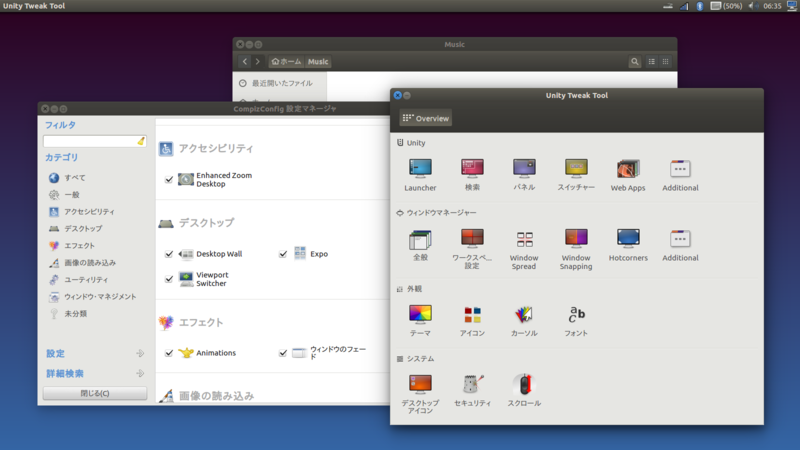
Task: Open Window Snapping settings
Action: coord(576,249)
